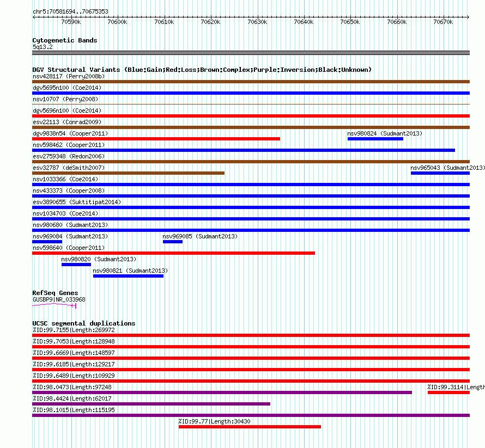Click %ID:99.77|Length:30430 duplication label
The image size is (485, 448).
click(x=214, y=421)
